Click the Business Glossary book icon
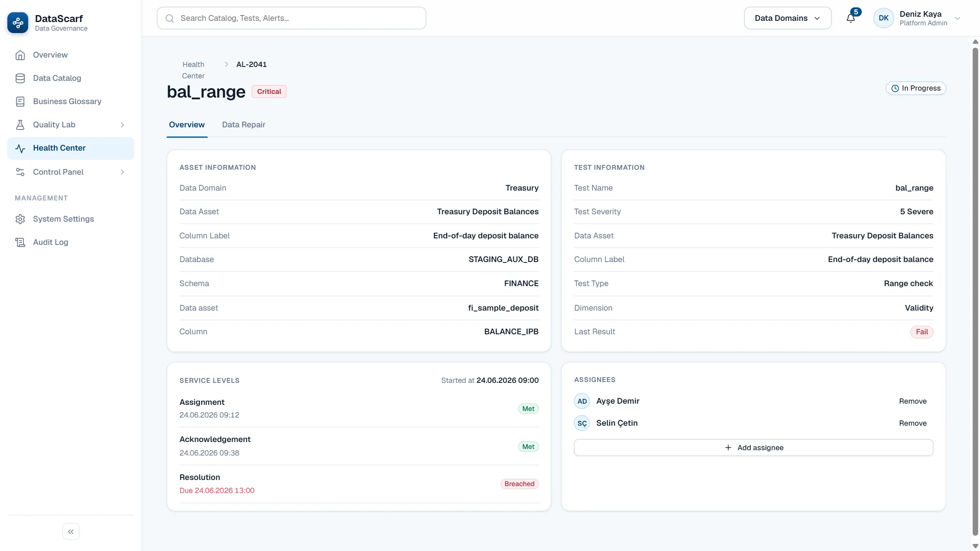The width and height of the screenshot is (980, 551). coord(20,102)
